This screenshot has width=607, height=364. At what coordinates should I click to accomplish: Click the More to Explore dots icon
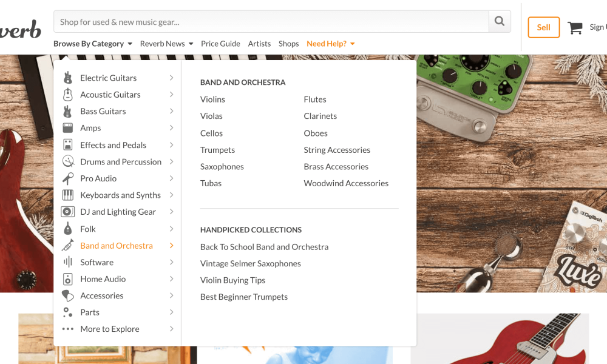pyautogui.click(x=68, y=329)
